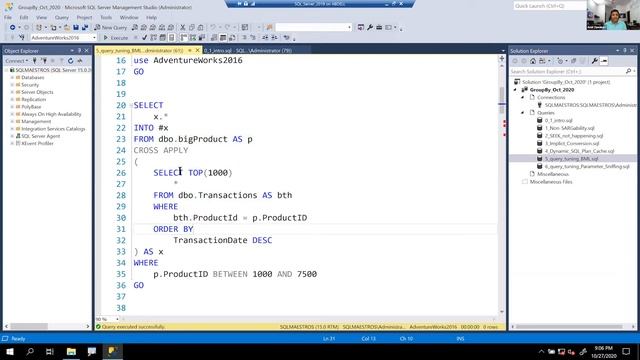
Task: Click the Properties wrench in Solution Explorer
Action: click(x=595, y=61)
